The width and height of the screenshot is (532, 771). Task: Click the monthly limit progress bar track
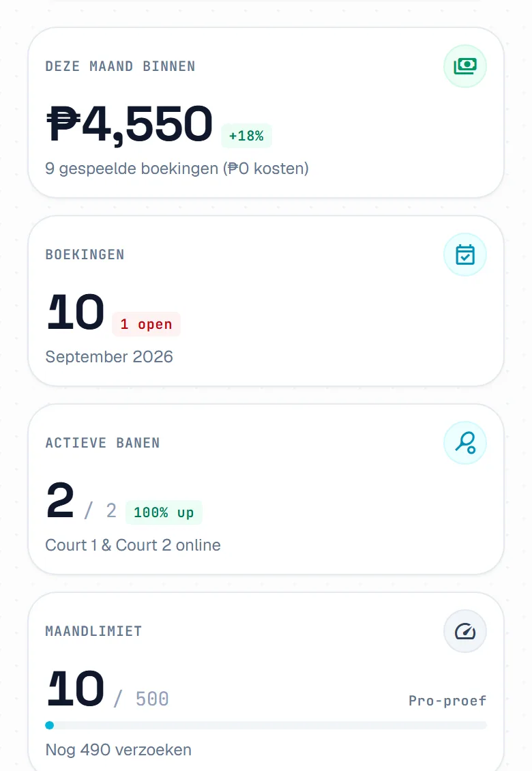point(266,725)
